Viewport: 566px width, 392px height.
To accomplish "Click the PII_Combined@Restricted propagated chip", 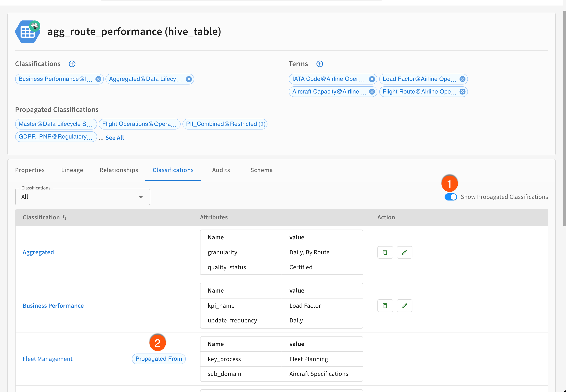I will pyautogui.click(x=225, y=124).
